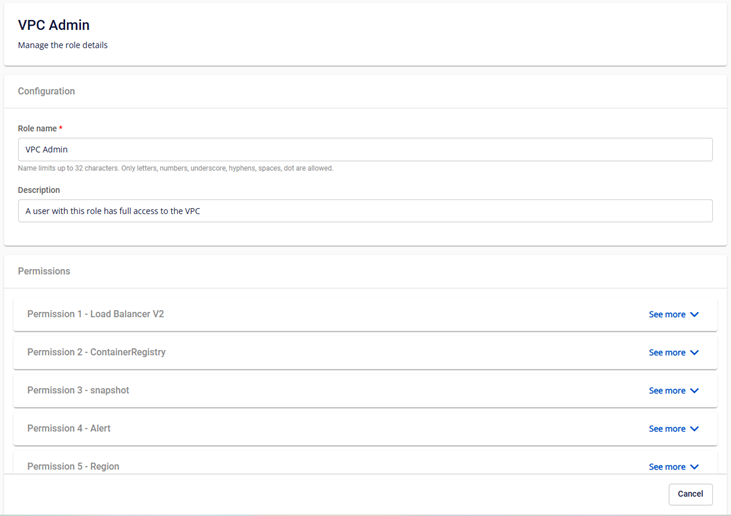Show more details for Region permission

tap(667, 466)
